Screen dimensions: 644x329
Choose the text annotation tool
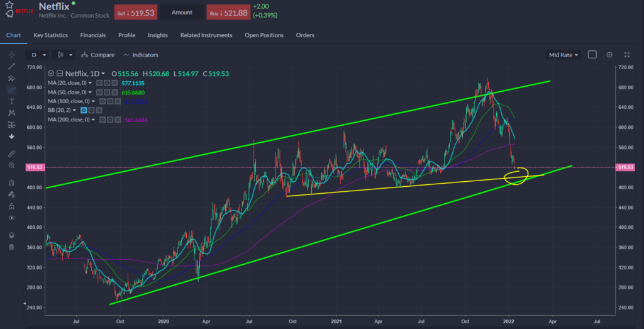11,101
